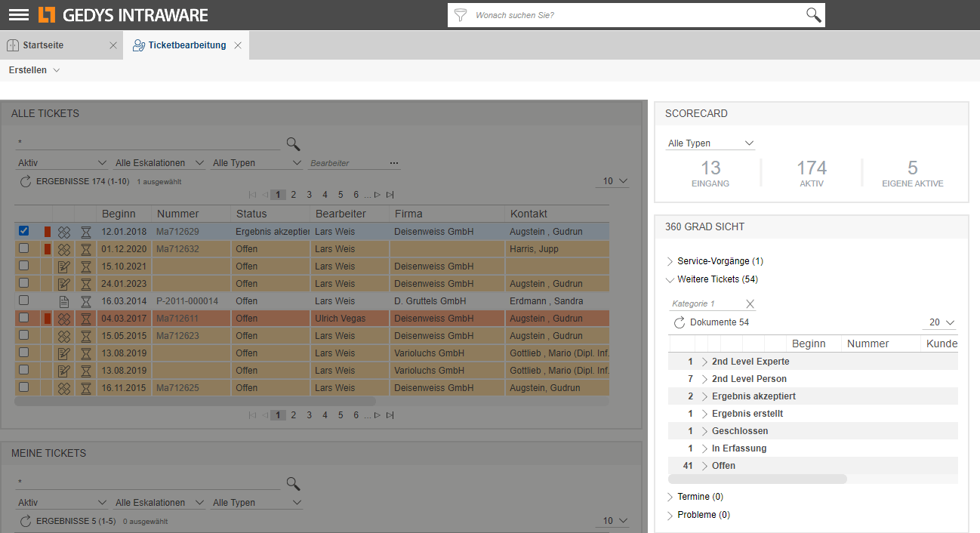980x533 pixels.
Task: Go to last page of ticket results
Action: pos(390,195)
